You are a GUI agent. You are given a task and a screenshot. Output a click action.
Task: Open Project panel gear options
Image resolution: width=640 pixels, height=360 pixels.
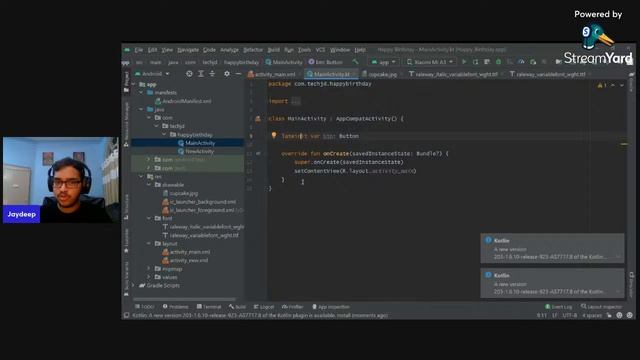pyautogui.click(x=227, y=74)
